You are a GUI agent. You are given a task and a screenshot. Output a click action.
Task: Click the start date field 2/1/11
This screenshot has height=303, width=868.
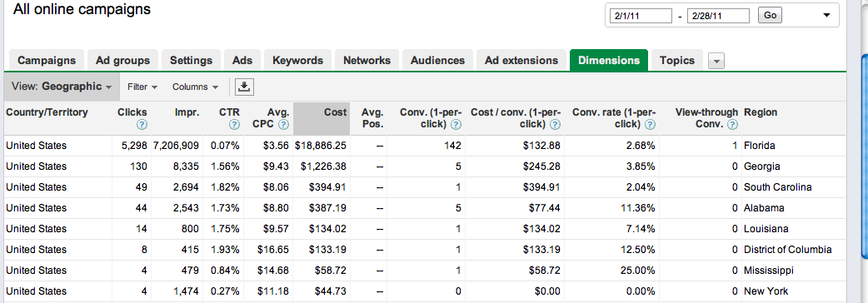641,16
